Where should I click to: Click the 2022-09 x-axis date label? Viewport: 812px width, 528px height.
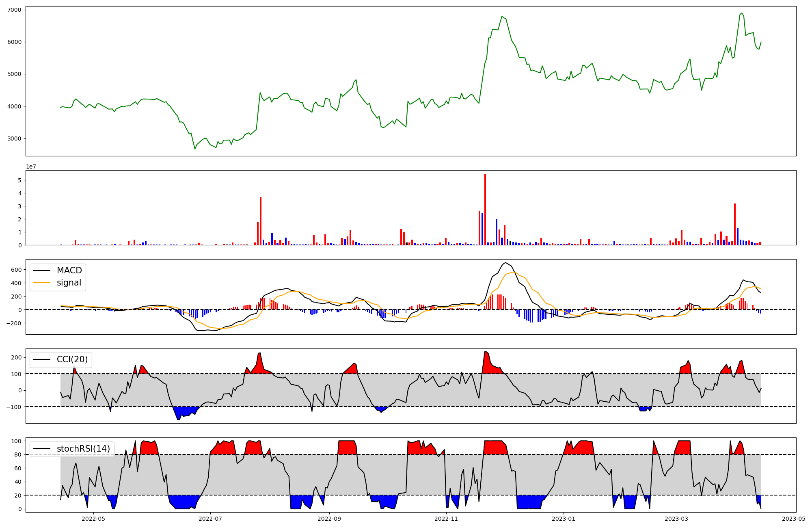(x=329, y=519)
